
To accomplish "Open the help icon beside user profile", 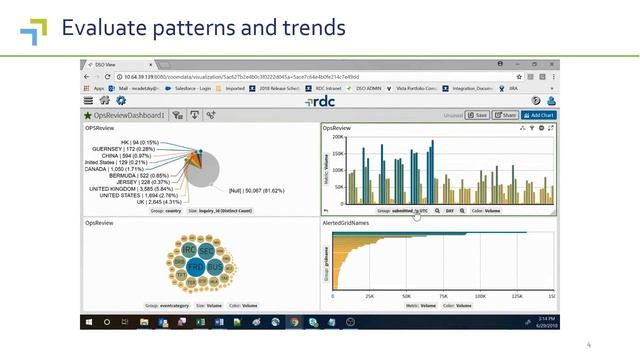I will point(536,100).
